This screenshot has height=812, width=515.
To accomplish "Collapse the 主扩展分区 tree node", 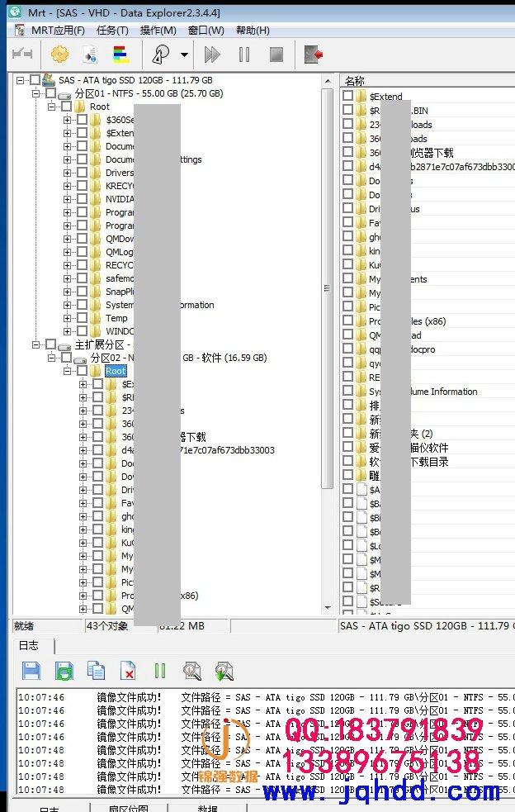I will (x=36, y=344).
